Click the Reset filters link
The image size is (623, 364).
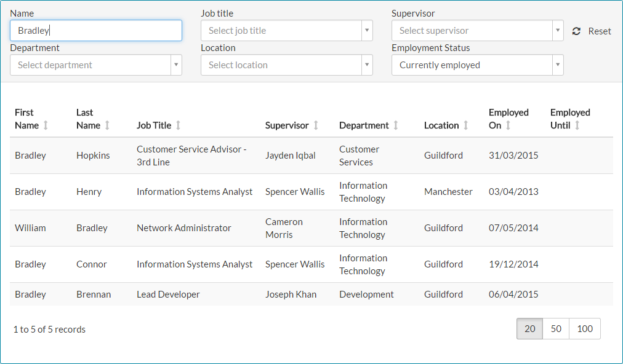[x=599, y=31]
